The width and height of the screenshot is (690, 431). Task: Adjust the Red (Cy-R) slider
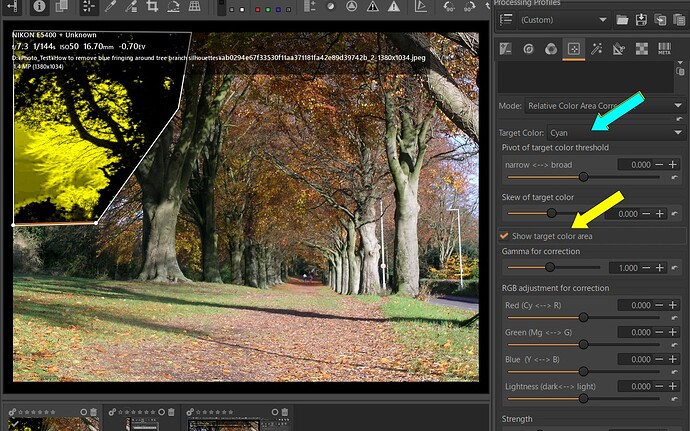[584, 317]
